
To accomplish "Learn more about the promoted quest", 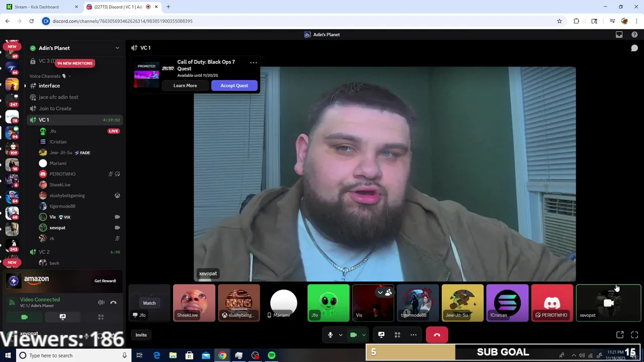I will (185, 85).
